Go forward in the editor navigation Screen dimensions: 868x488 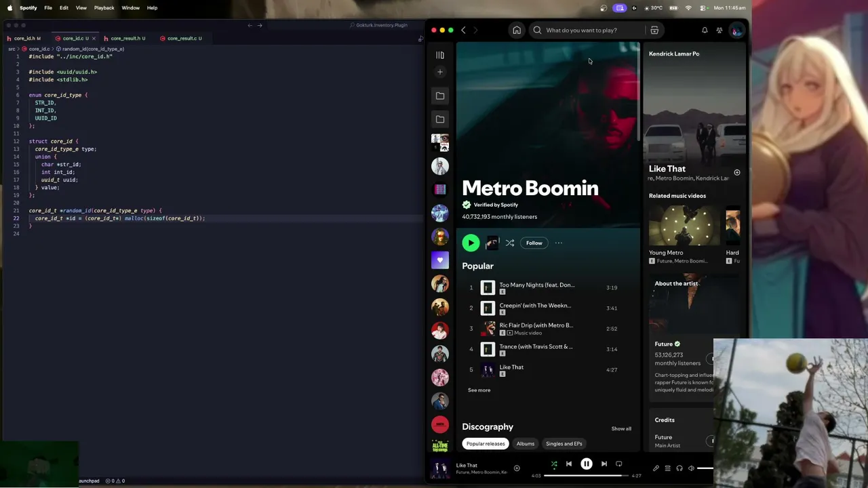click(260, 25)
